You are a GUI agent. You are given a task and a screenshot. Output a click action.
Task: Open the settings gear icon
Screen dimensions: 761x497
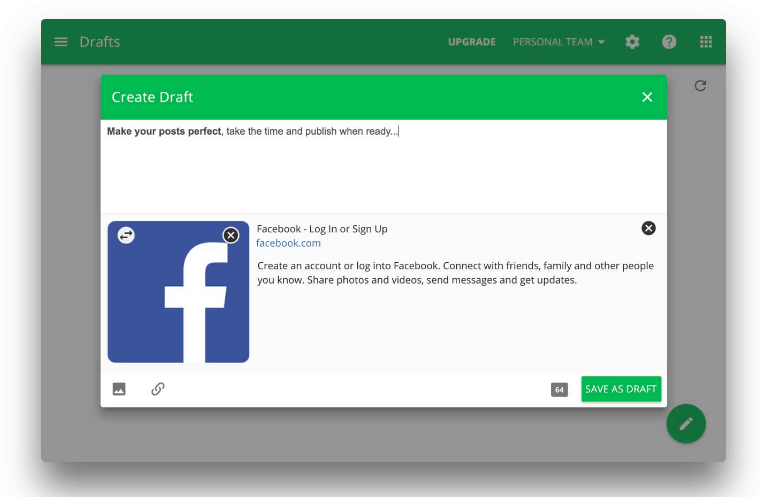(x=632, y=42)
